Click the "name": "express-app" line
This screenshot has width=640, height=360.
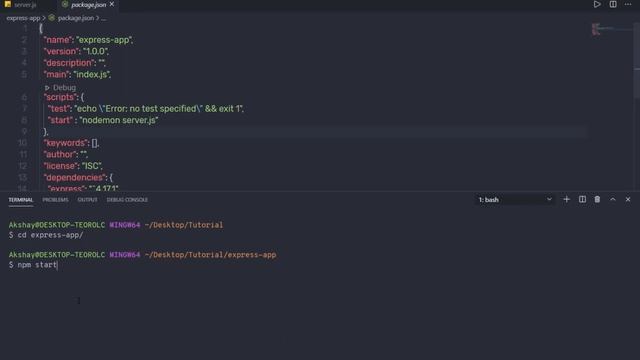tap(88, 40)
